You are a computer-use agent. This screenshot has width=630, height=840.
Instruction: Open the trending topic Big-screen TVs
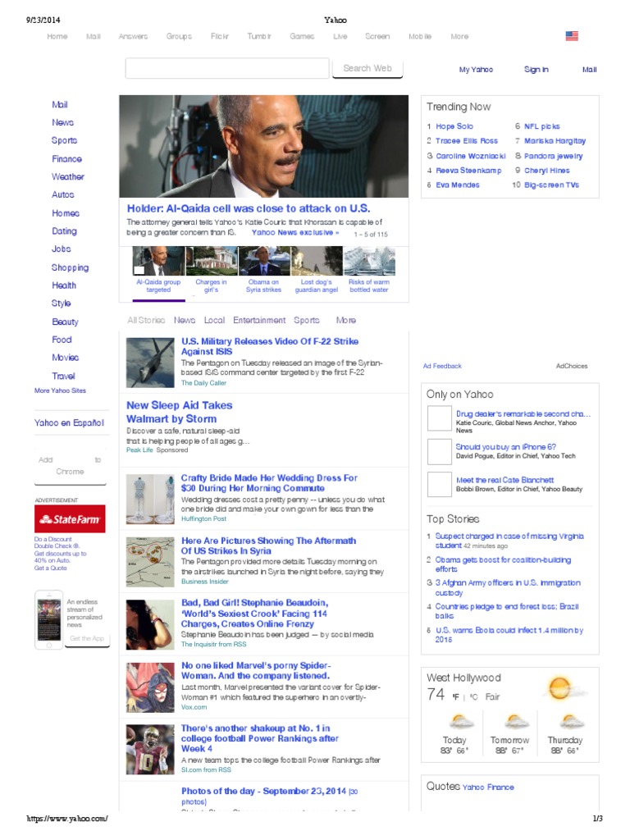point(552,185)
